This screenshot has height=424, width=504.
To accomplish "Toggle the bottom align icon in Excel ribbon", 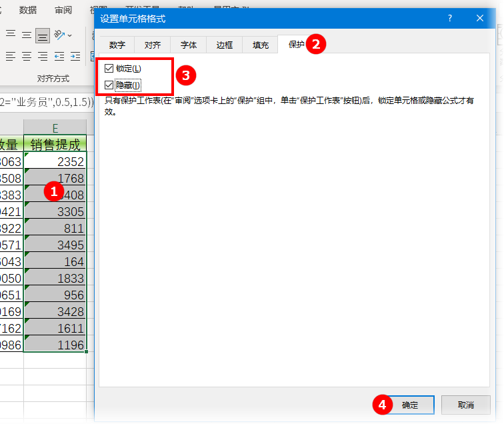I will 43,35.
